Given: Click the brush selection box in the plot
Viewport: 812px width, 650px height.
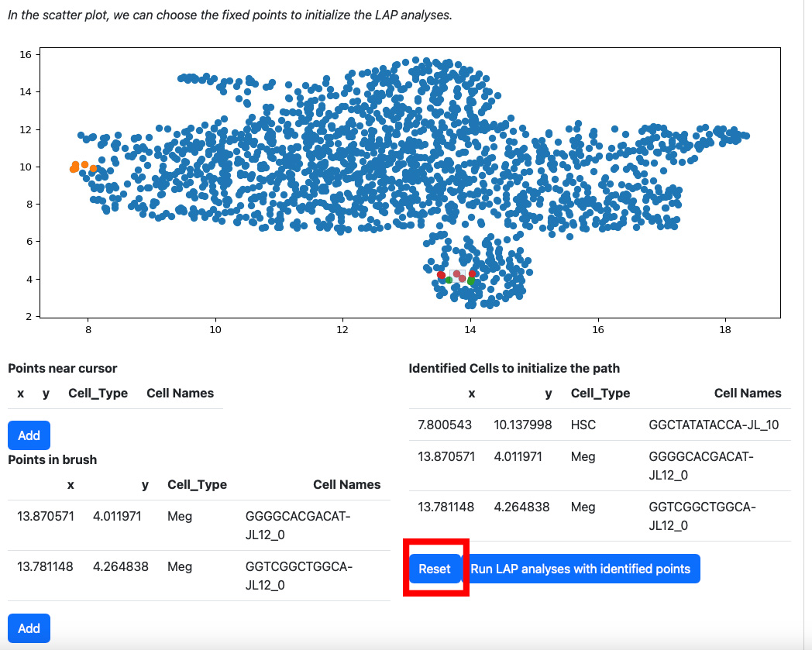Looking at the screenshot, I should [458, 276].
